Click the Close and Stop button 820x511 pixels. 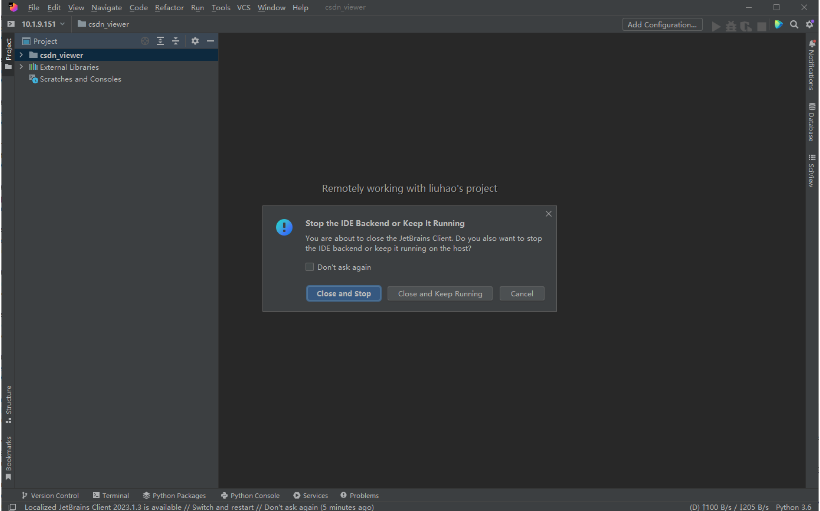[343, 294]
